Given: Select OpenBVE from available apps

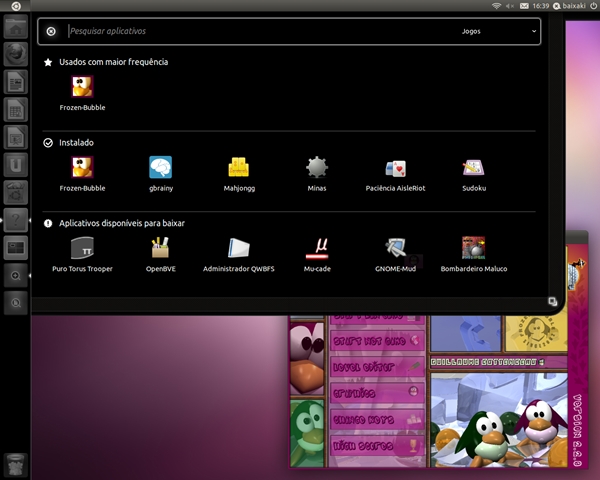Looking at the screenshot, I should coord(160,248).
